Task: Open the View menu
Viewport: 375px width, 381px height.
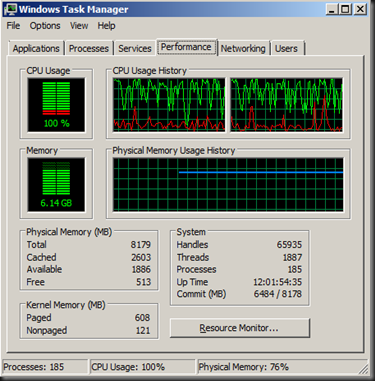Action: click(x=79, y=26)
